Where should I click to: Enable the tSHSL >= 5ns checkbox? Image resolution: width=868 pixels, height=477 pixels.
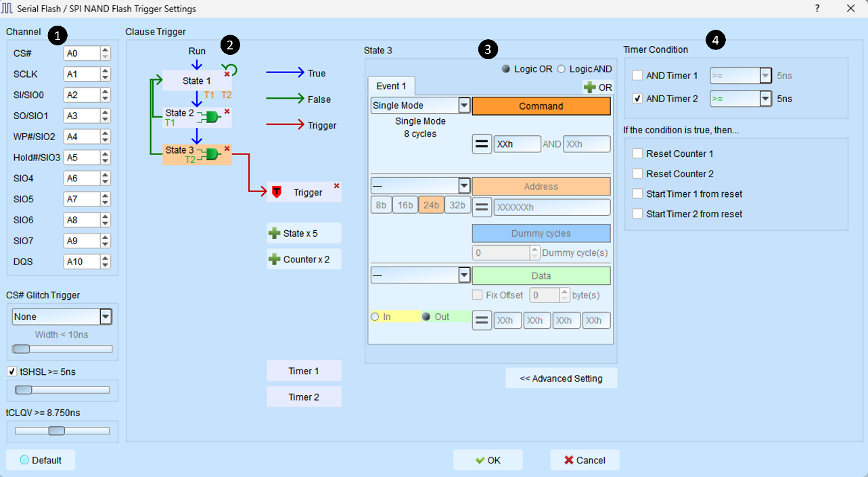(x=12, y=371)
